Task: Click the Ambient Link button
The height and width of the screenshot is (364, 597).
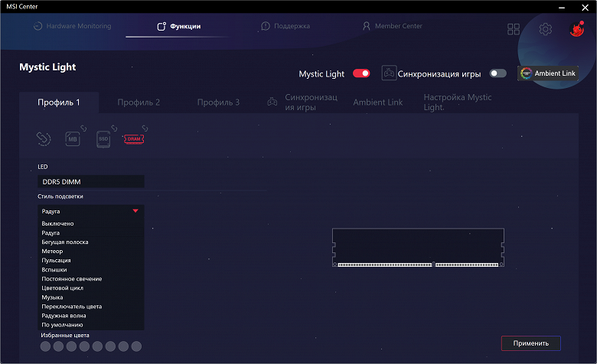Action: coord(548,73)
